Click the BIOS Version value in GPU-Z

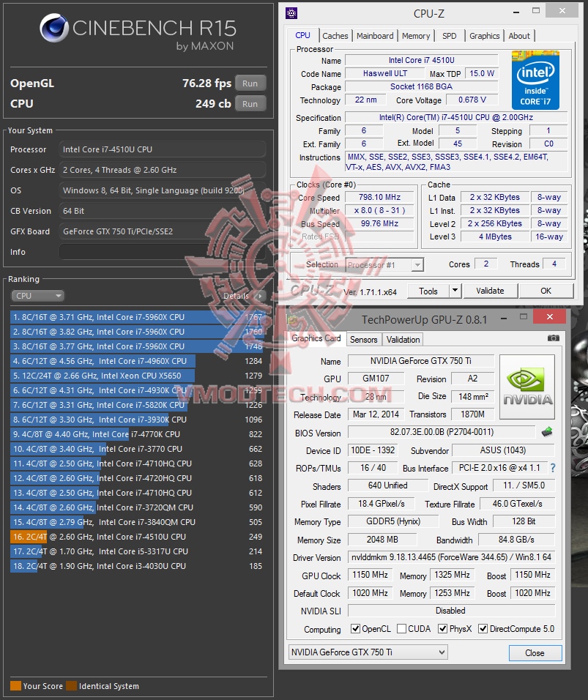click(441, 432)
